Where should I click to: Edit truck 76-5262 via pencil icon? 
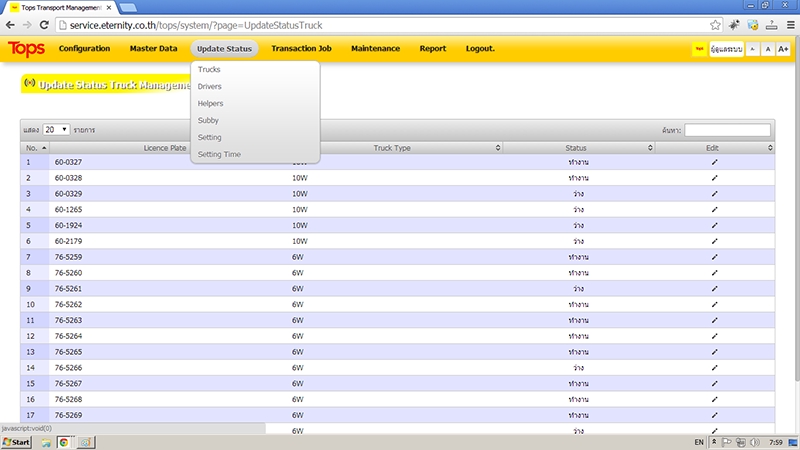click(714, 305)
